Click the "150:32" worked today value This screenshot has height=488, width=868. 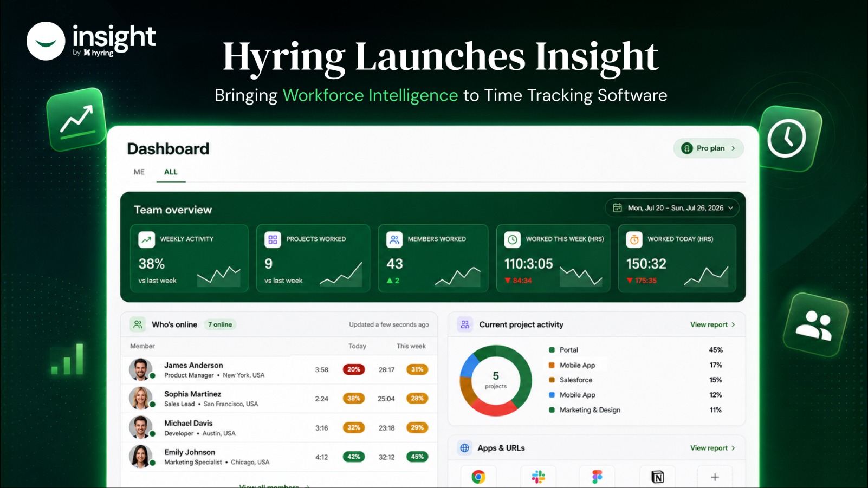646,264
